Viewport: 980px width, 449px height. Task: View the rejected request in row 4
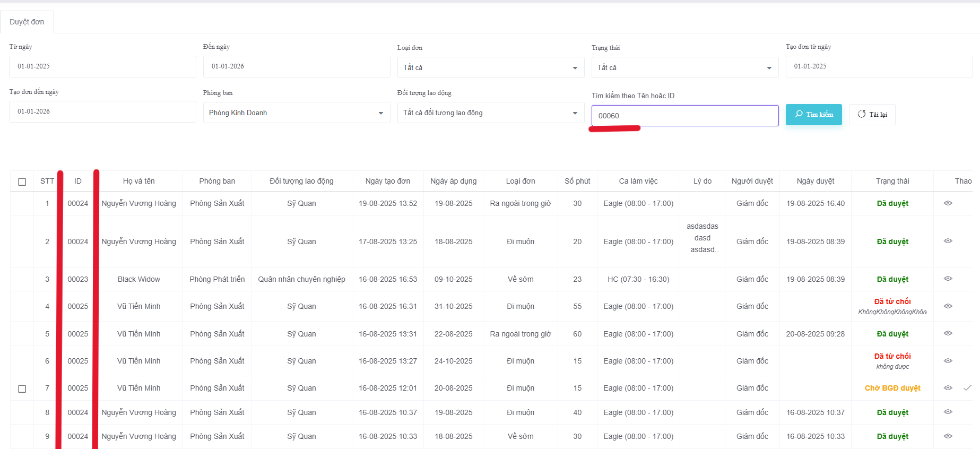point(948,306)
